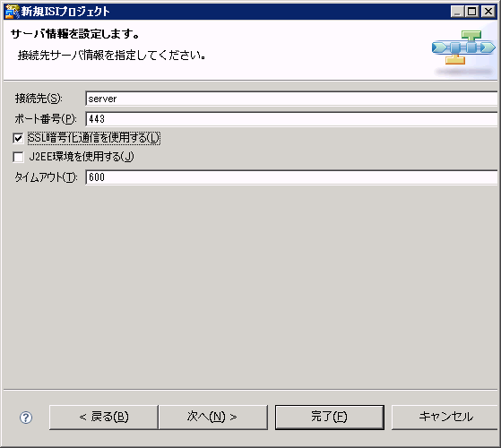This screenshot has width=501, height=448.
Task: Click the 次へ(N) button
Action: [212, 417]
